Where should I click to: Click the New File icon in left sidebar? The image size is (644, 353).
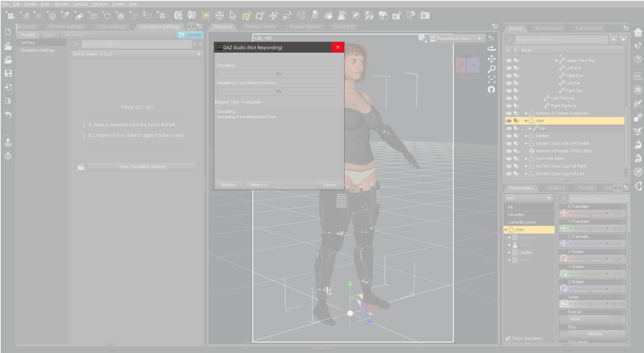coord(8,32)
